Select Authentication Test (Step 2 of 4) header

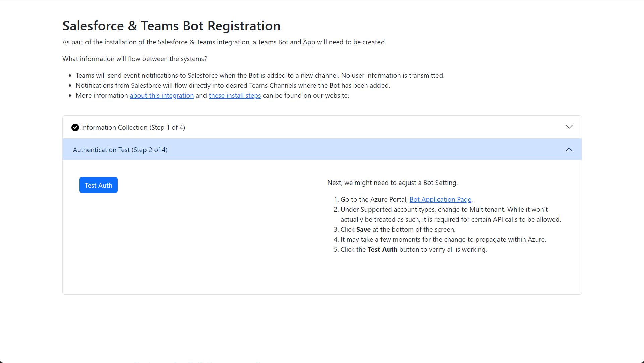pyautogui.click(x=322, y=149)
